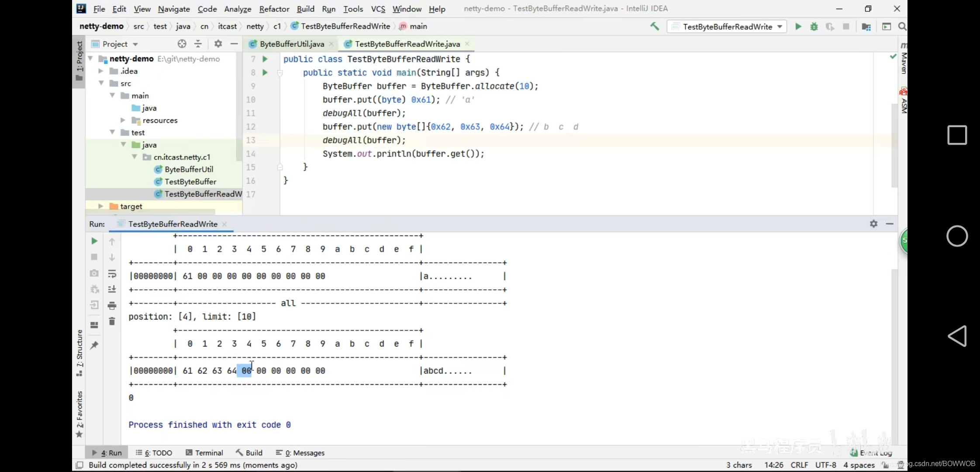
Task: Open the Run panel settings gear
Action: pyautogui.click(x=873, y=224)
